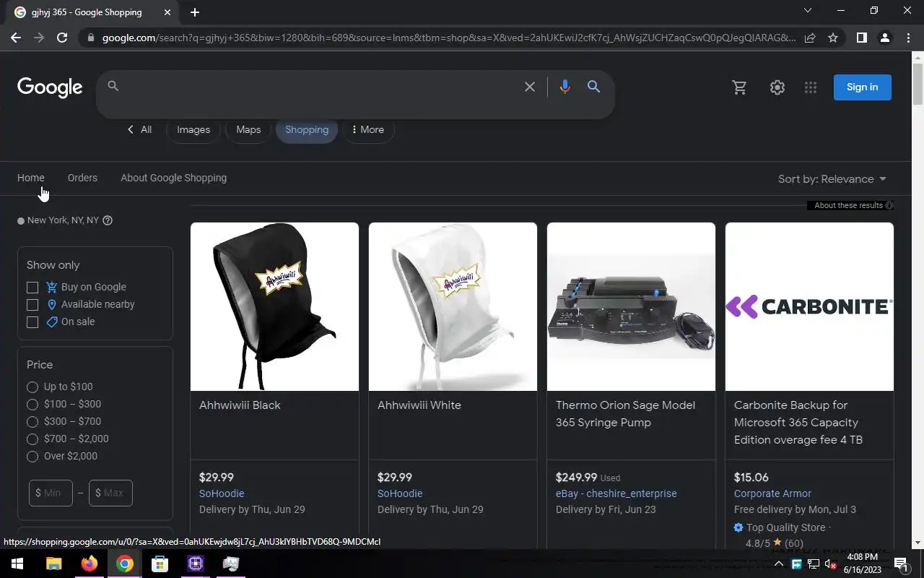Share this page icon in address bar

coord(810,38)
